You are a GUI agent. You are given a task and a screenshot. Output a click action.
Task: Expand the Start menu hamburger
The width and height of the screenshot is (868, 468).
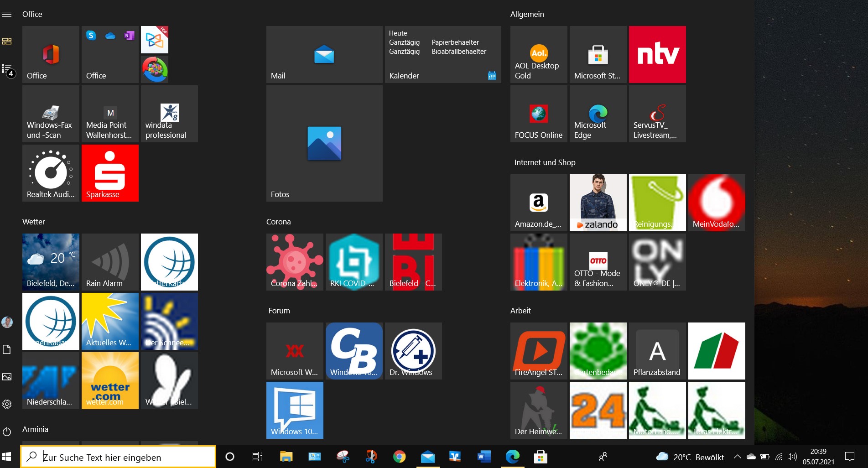pyautogui.click(x=7, y=15)
